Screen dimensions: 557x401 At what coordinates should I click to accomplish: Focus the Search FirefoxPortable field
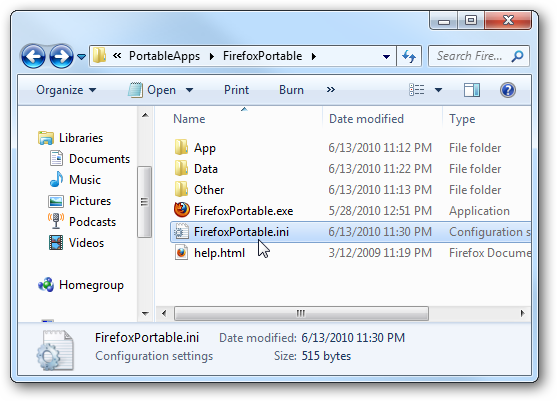(471, 56)
